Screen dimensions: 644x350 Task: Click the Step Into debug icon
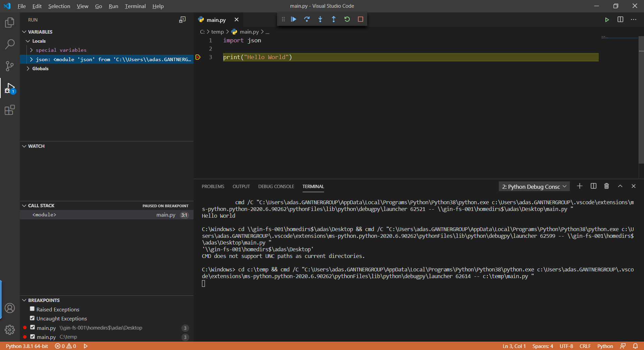[320, 19]
